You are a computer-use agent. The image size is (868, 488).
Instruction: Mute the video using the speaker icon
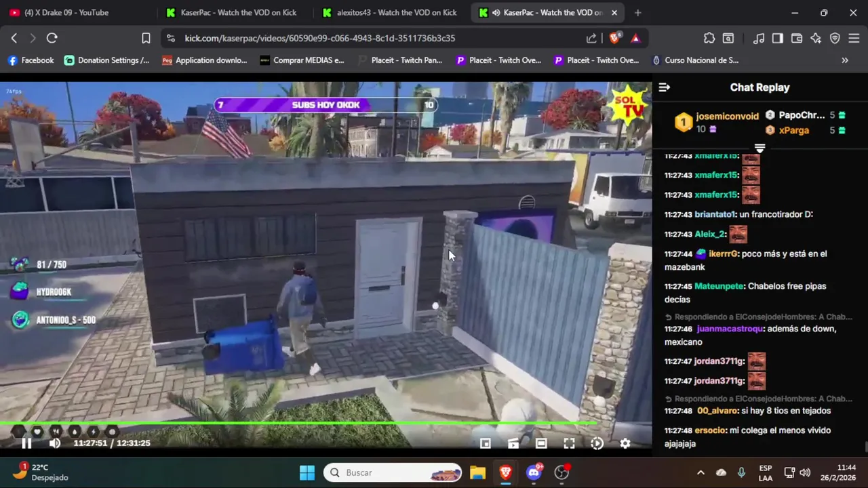tap(55, 443)
